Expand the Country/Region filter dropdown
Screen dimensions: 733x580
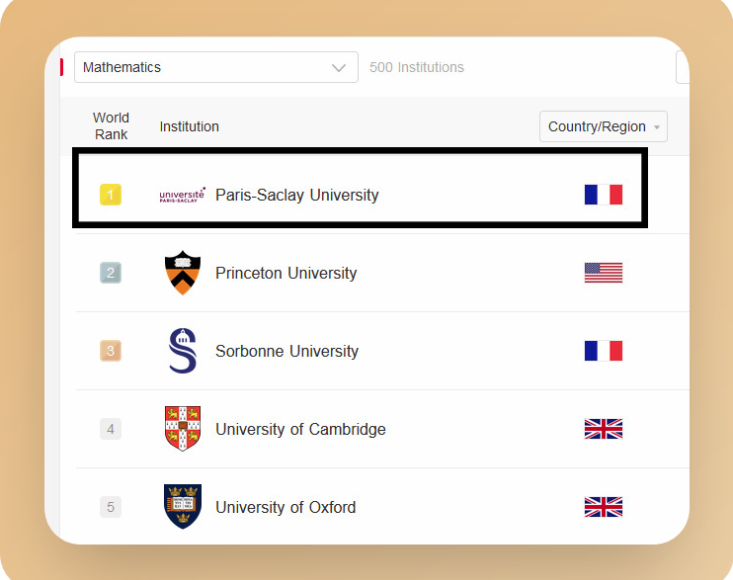[603, 126]
